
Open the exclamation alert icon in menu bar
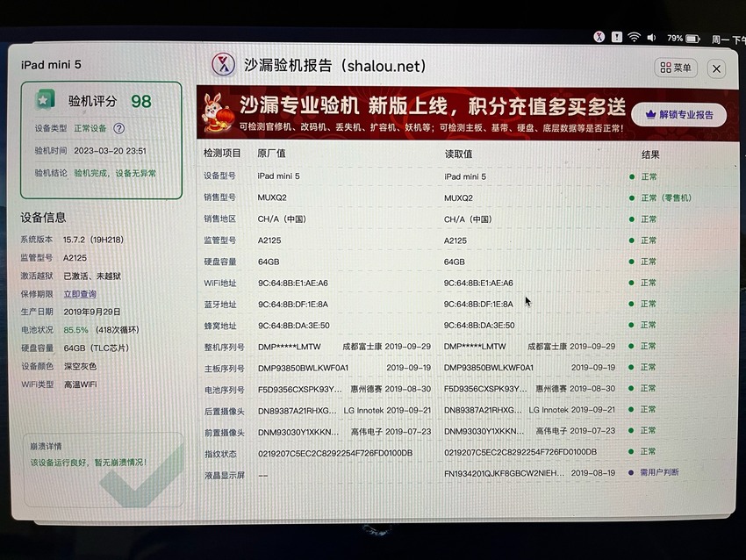click(617, 37)
